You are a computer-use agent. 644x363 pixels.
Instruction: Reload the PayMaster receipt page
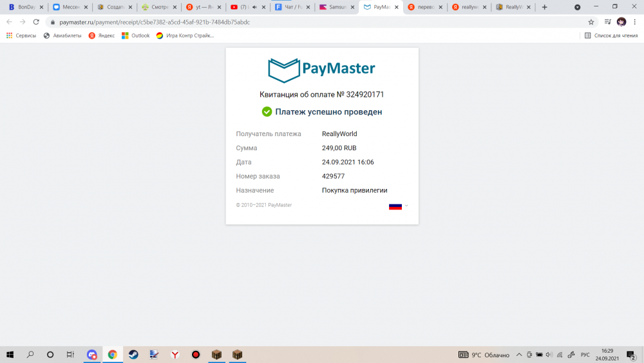[36, 22]
